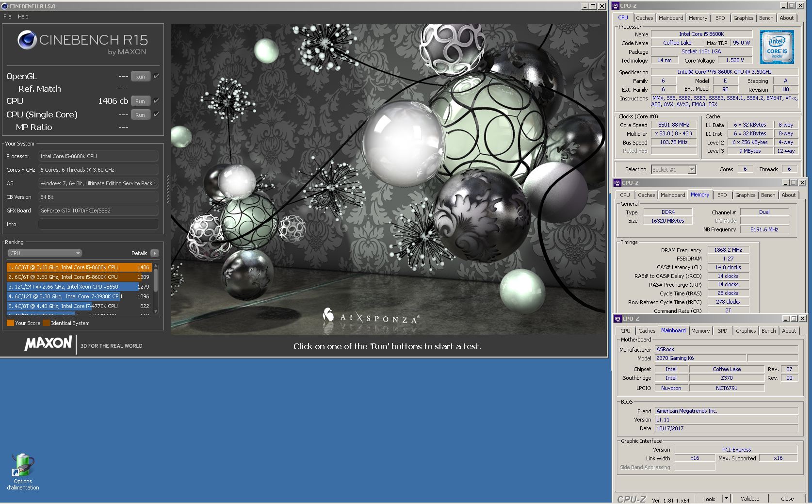Click the Processor Intel Core i5-8600K field
This screenshot has width=812, height=504.
[x=98, y=156]
